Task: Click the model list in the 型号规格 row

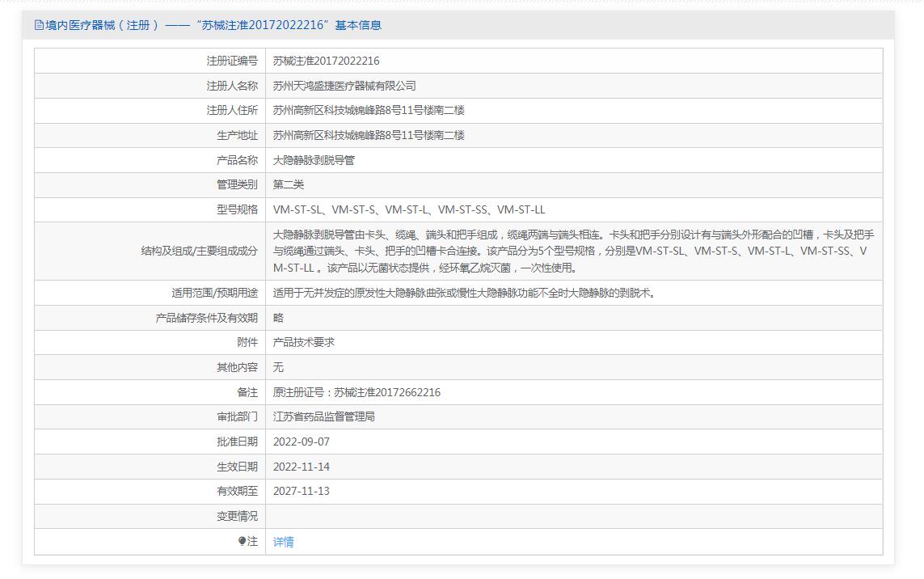Action: pos(409,209)
